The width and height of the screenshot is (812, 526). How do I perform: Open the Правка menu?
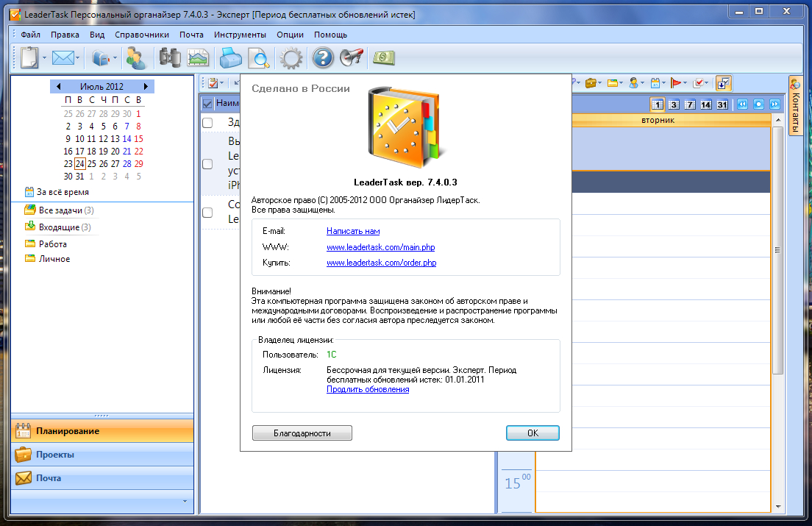point(65,35)
